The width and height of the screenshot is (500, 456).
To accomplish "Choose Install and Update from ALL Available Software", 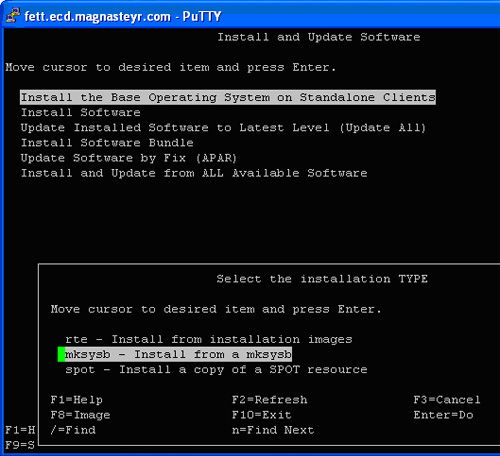I will coord(194,173).
